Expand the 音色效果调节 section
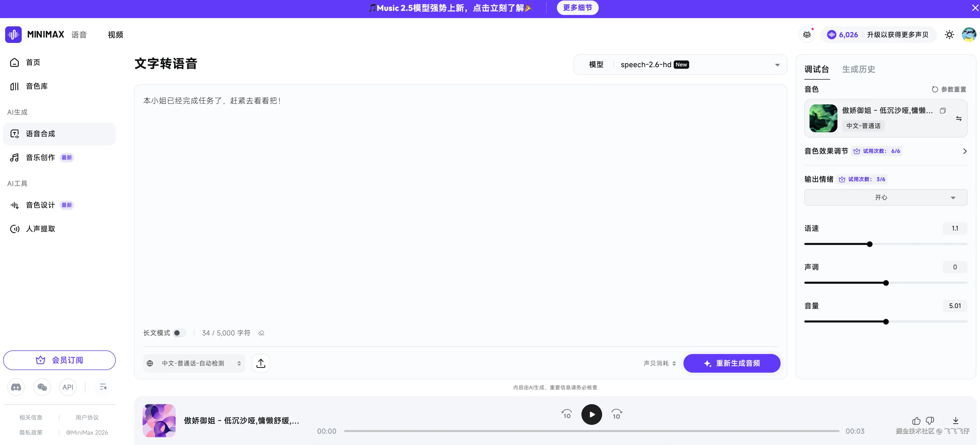This screenshot has width=980, height=445. pyautogui.click(x=886, y=151)
